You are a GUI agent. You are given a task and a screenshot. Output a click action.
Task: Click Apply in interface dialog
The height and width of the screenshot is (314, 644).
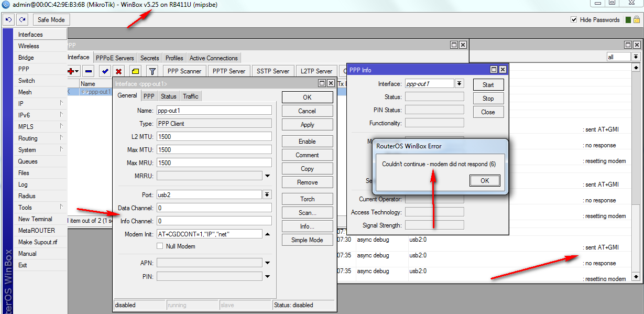click(x=308, y=125)
